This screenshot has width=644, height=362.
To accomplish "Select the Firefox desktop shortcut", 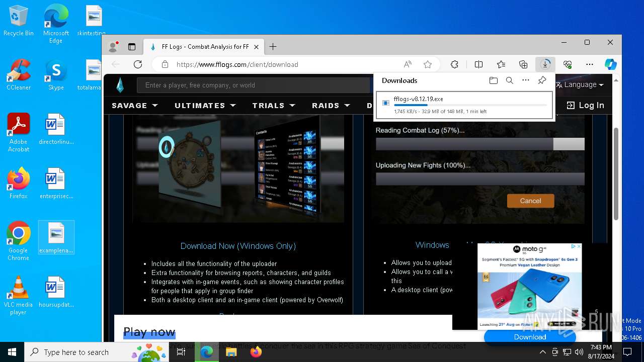I will pyautogui.click(x=19, y=183).
